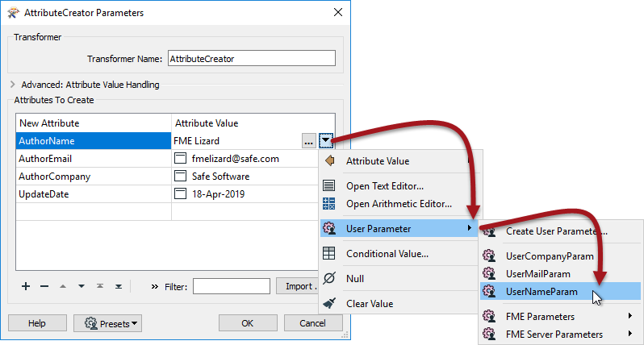Click the OK button
This screenshot has height=345, width=644.
point(248,323)
